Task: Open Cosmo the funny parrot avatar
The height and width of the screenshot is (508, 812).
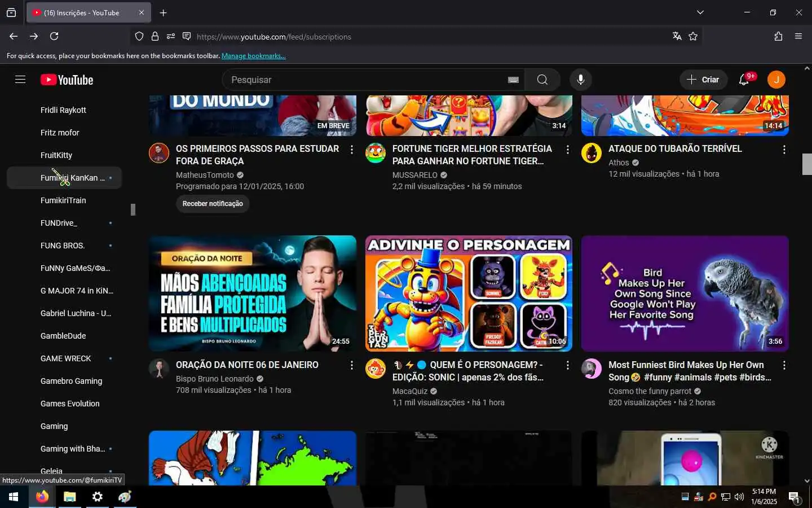Action: 592,369
